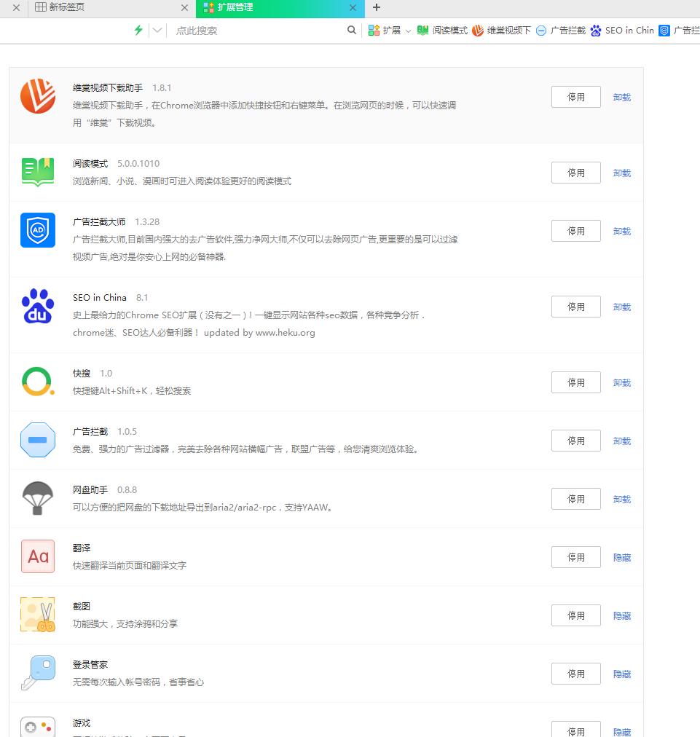Open the 维棠视频下载 toolbar icon

(478, 31)
